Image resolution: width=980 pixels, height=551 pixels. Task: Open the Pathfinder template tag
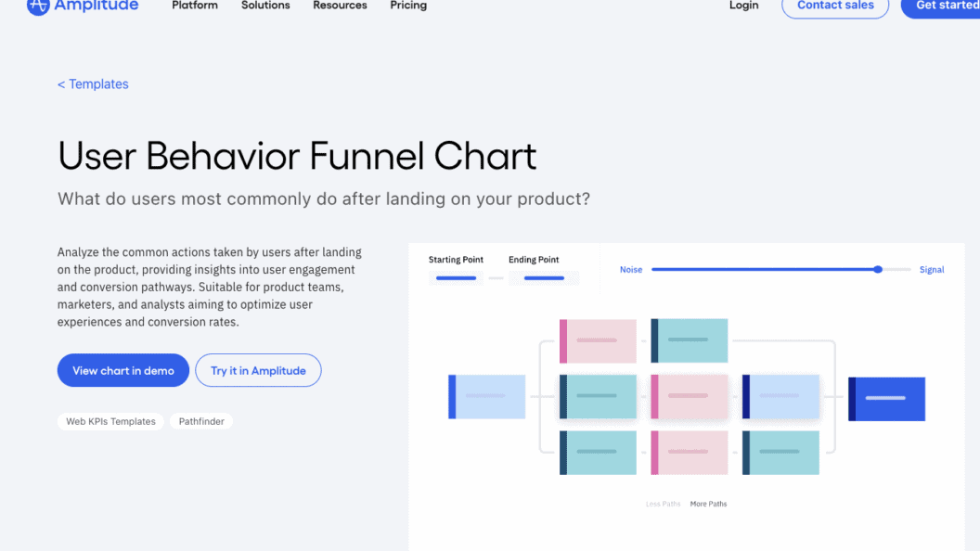point(201,421)
